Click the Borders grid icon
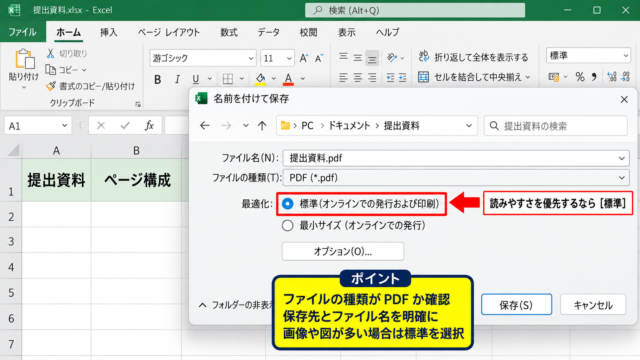Screen dimensions: 640x360 pyautogui.click(x=228, y=79)
